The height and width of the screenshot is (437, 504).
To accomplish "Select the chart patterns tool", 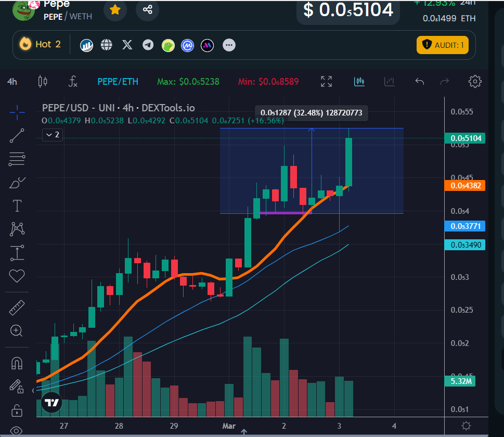I will (17, 229).
